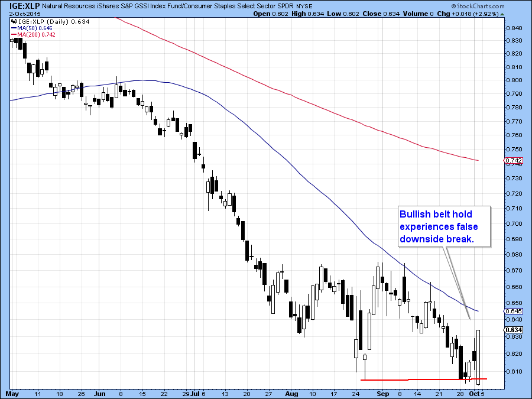Click the 0.800 y-axis label
Screen dimensions: 532x399
click(514, 80)
